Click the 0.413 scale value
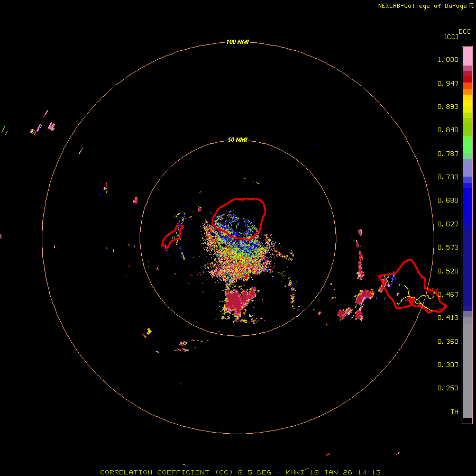 coord(448,318)
